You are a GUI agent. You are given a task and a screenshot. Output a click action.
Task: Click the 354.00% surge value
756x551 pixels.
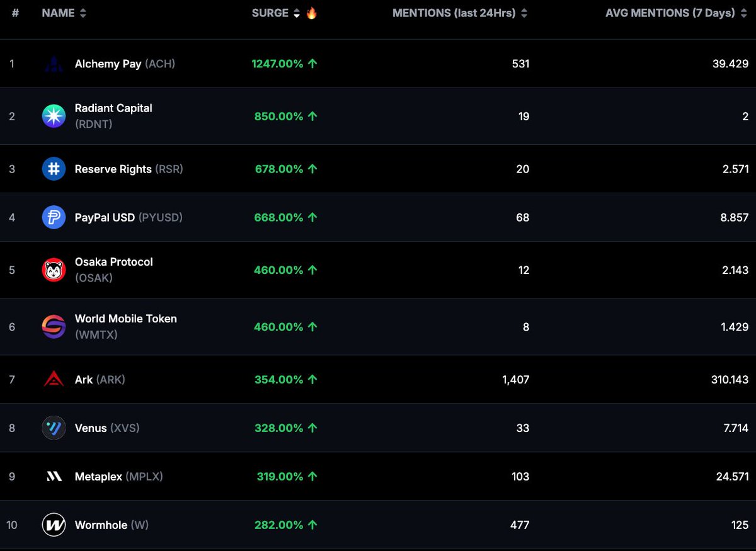click(x=279, y=379)
